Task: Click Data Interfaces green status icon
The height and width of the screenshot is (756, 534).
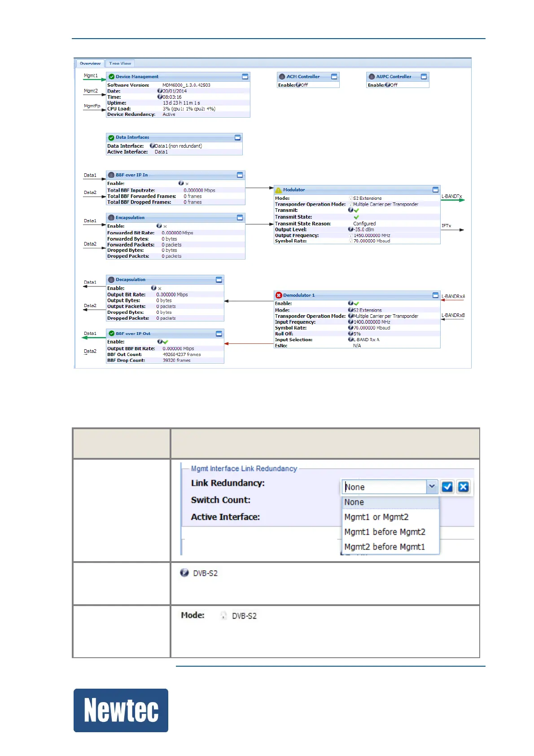Action: [x=111, y=138]
